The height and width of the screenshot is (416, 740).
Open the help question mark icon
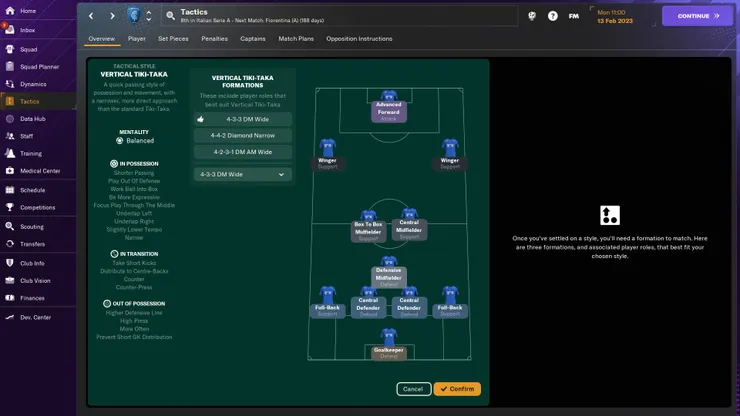coord(553,16)
